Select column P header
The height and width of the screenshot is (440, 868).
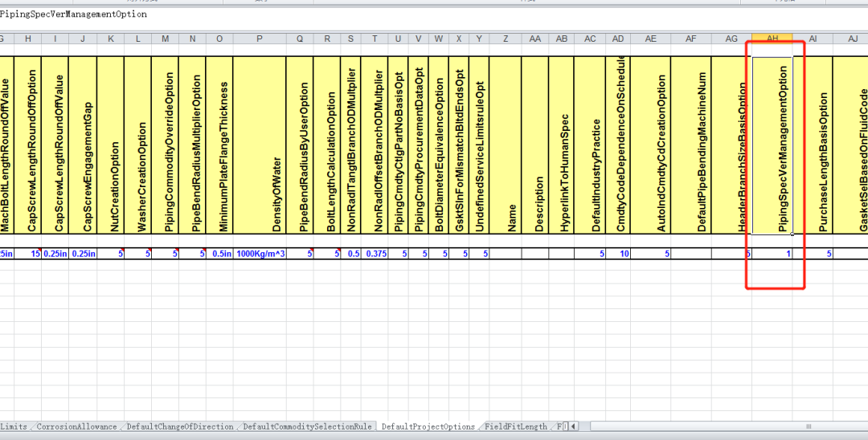point(260,39)
